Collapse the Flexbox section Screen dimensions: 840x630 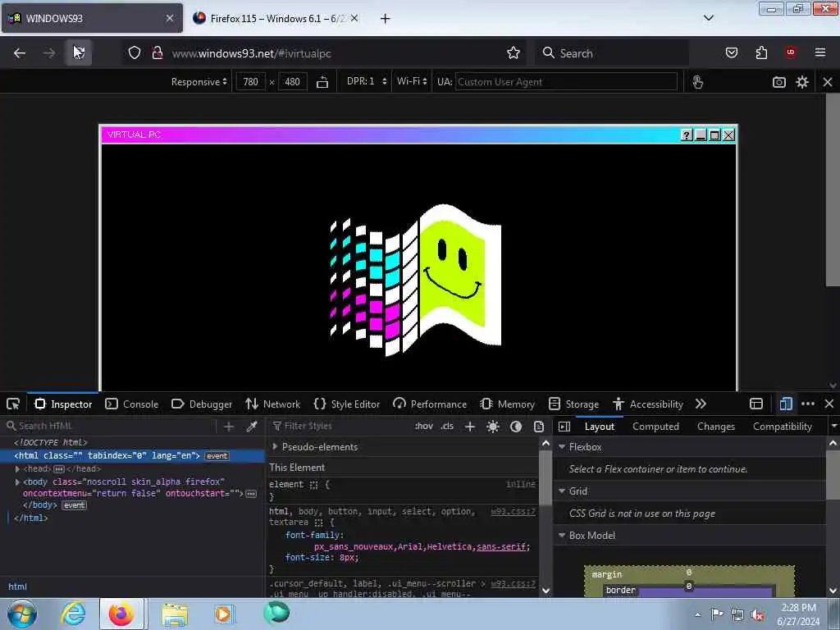pyautogui.click(x=562, y=446)
